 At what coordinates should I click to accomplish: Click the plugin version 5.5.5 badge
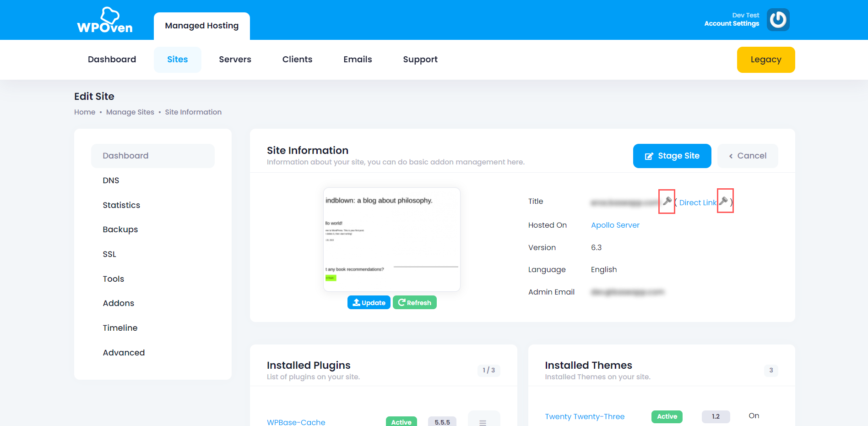point(442,422)
